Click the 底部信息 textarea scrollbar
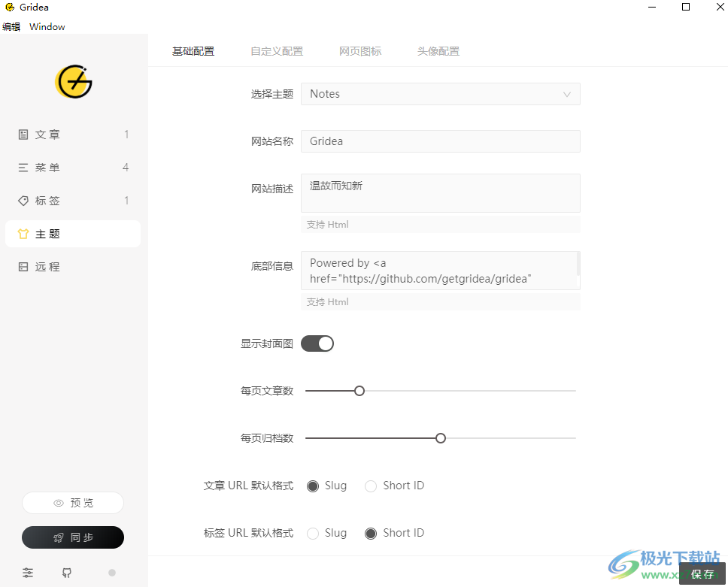Screen dimensions: 728x587 [578, 264]
